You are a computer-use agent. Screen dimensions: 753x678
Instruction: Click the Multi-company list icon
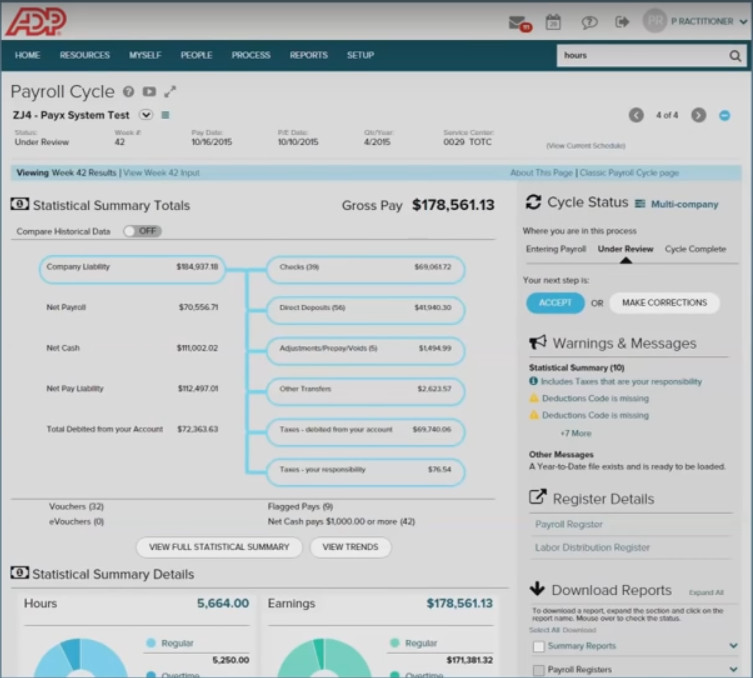point(640,204)
